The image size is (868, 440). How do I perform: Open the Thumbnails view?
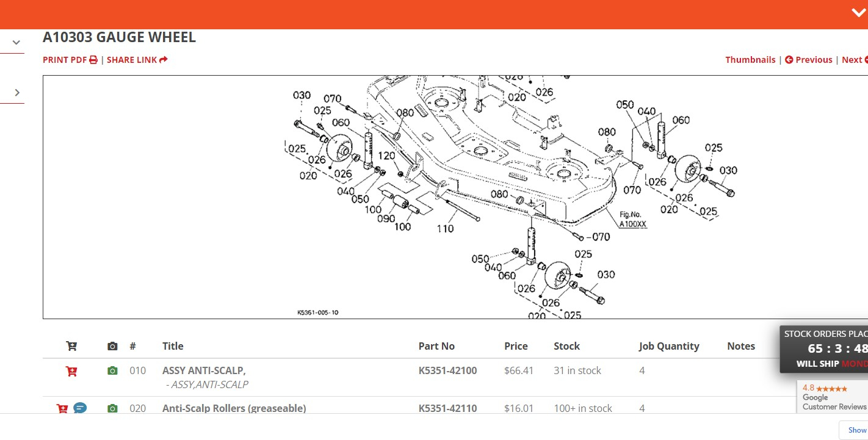click(x=750, y=60)
